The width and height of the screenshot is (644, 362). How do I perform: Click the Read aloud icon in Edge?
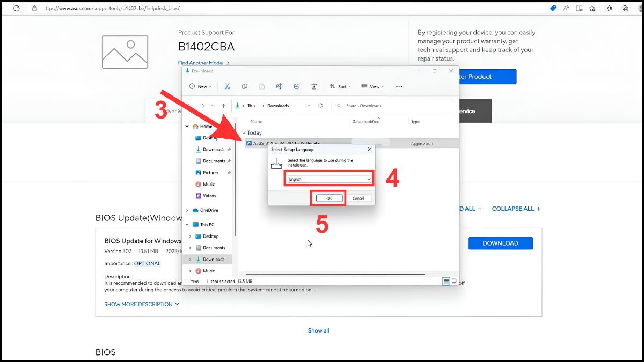[x=566, y=8]
